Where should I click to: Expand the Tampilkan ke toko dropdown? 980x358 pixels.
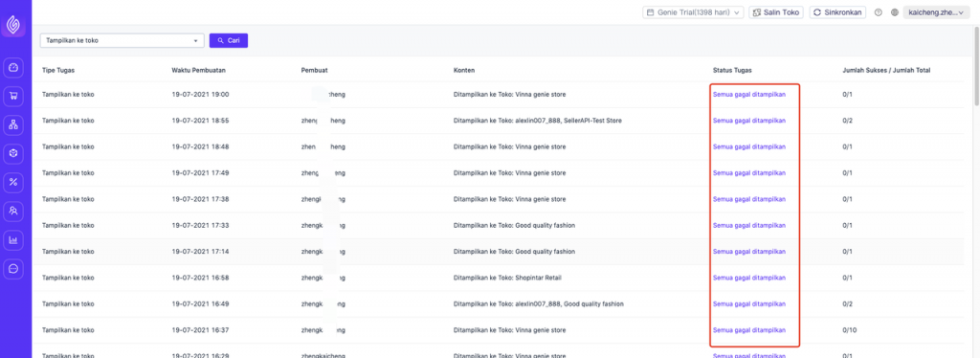coord(122,40)
